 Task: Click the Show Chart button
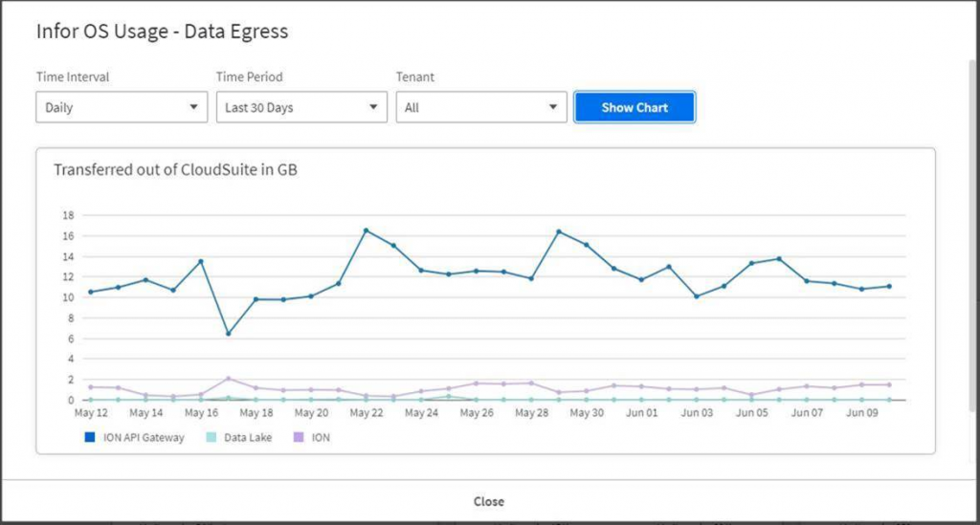coord(635,107)
